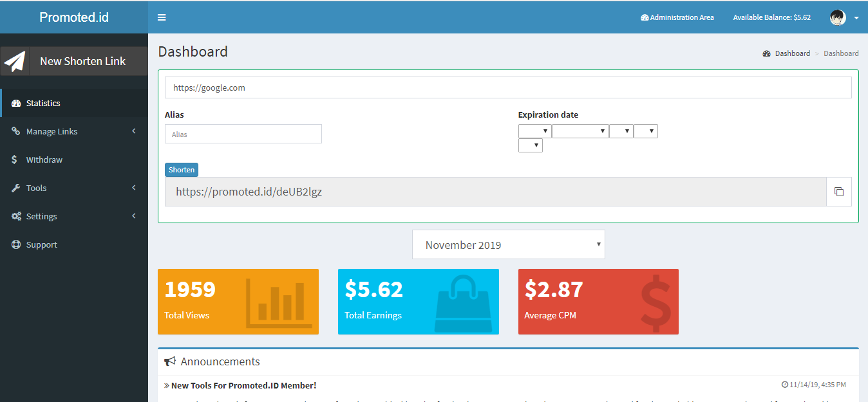868x402 pixels.
Task: Click the 11/14/19, 4:35 PM timestamp
Action: coord(818,385)
